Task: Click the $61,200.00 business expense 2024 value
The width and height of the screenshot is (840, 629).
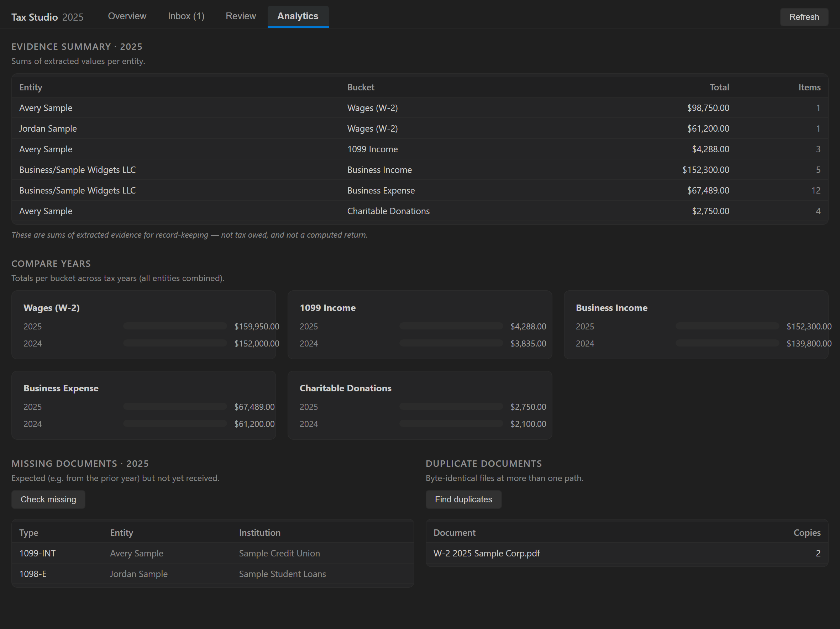Action: 254,424
